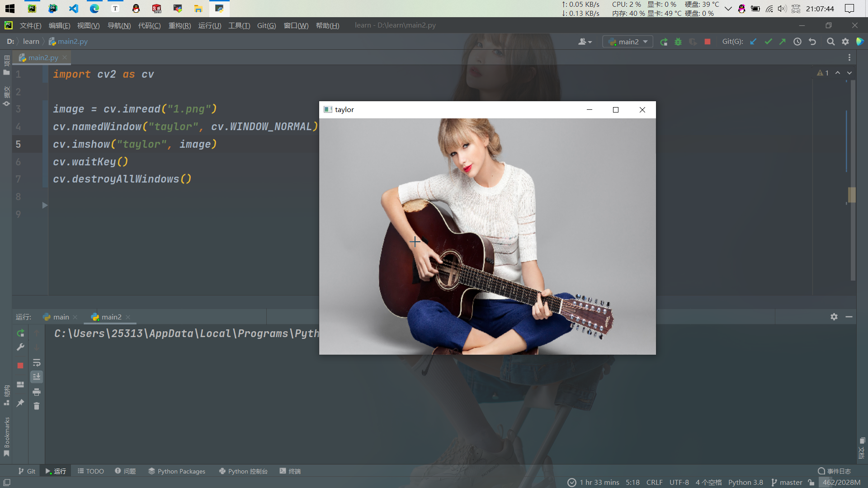
Task: Click the Git commit check icon
Action: click(768, 42)
